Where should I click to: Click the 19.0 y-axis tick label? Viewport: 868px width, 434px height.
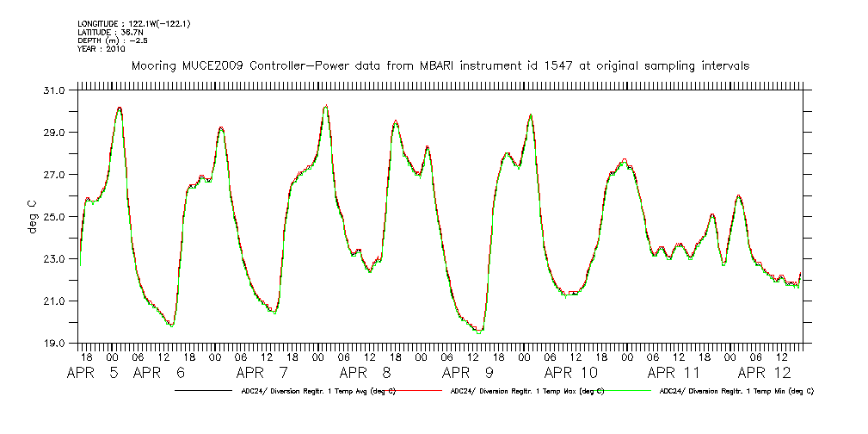[x=54, y=344]
